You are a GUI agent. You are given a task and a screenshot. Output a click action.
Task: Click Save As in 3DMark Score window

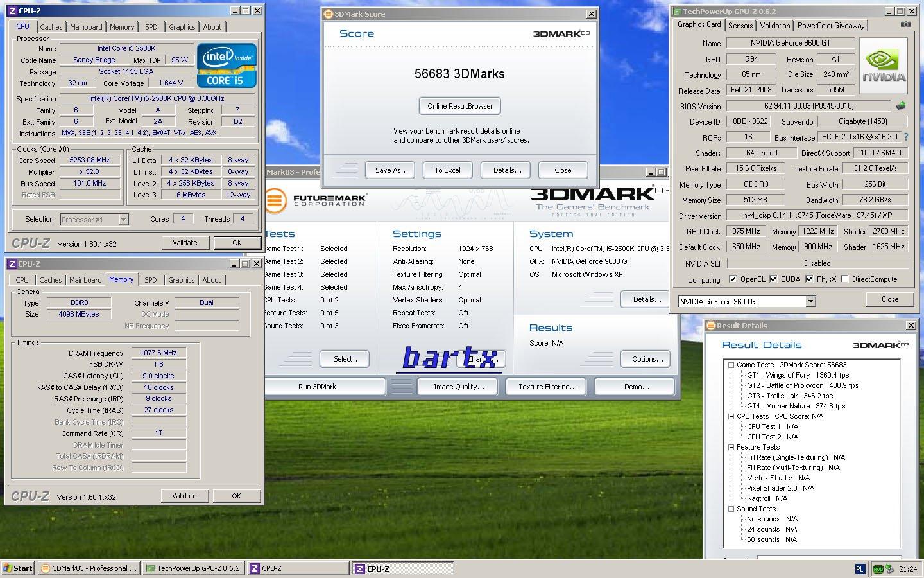coord(391,170)
